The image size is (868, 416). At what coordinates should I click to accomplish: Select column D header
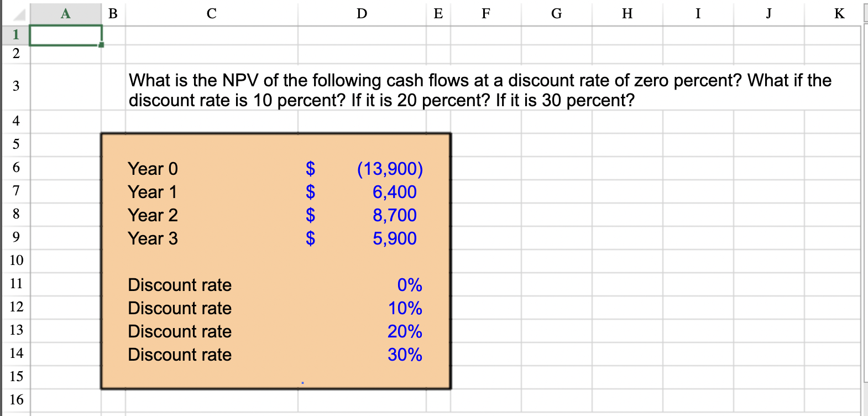[x=361, y=14]
